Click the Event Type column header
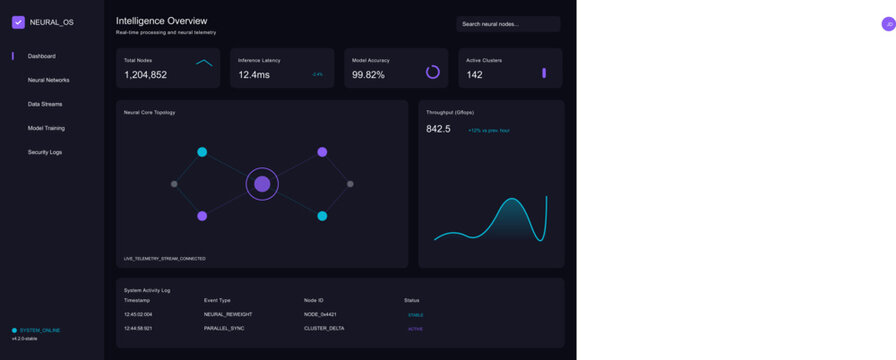This screenshot has height=360, width=896. click(217, 300)
